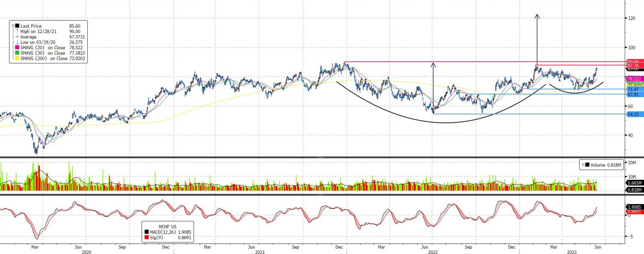Click the red 0.8691 signal axis tag
Image resolution: width=644 pixels, height=254 pixels.
point(635,212)
